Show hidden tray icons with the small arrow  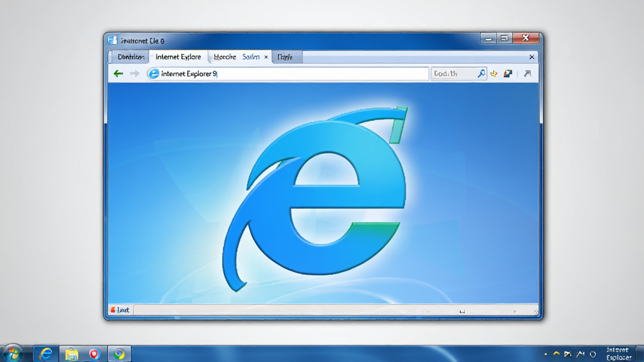pyautogui.click(x=545, y=354)
